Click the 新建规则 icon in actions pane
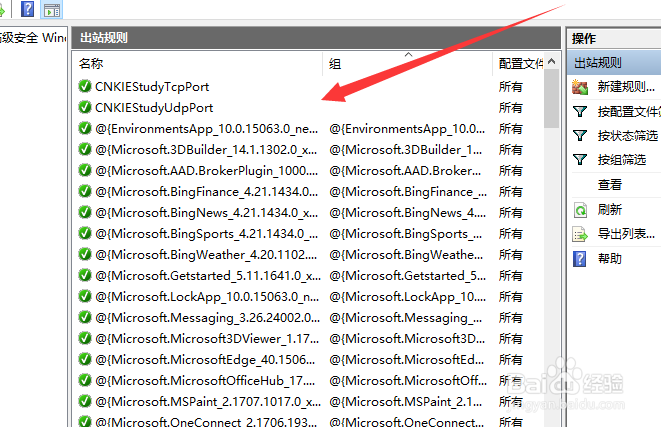 [x=580, y=87]
